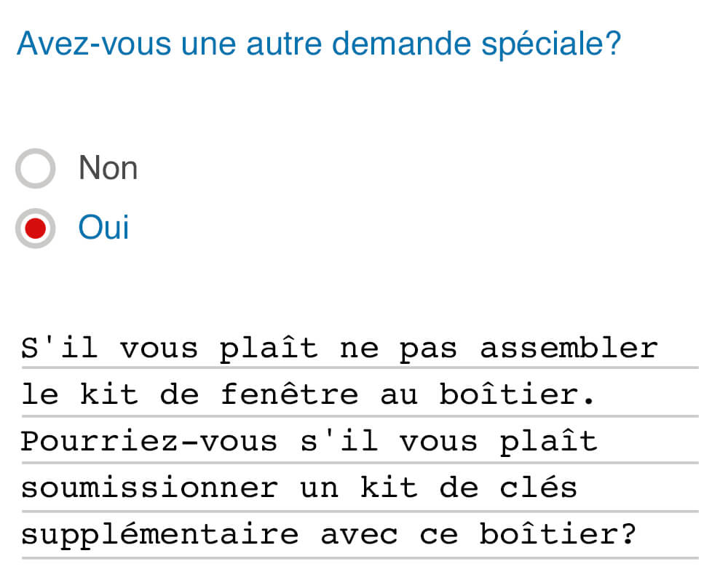Viewport: 728px width, 588px height.
Task: Place cursor in line starting "S'il vous plaît ne"
Action: coord(339,349)
